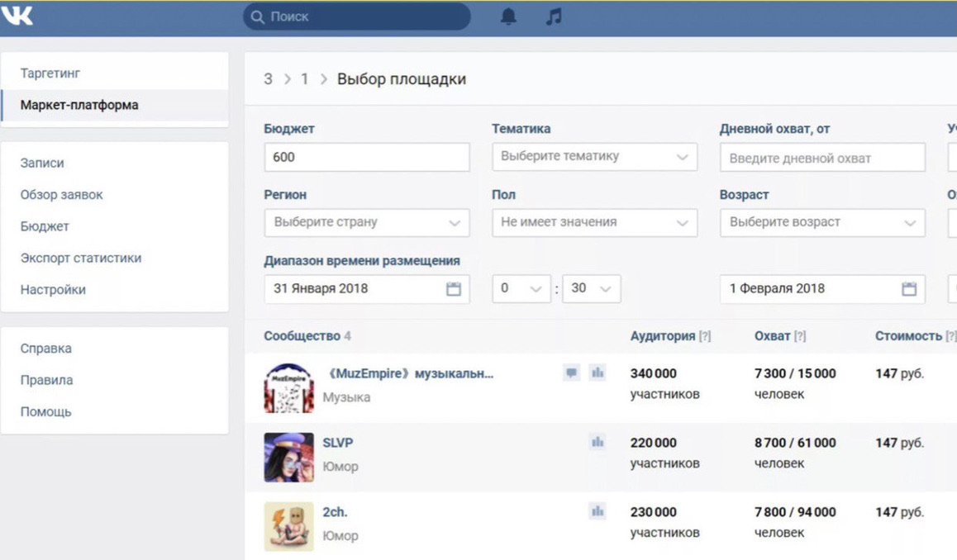
Task: Expand the Тематика dropdown
Action: click(594, 157)
